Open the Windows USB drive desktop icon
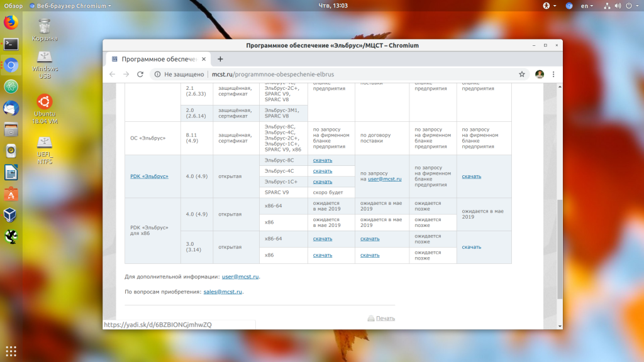 [x=45, y=65]
